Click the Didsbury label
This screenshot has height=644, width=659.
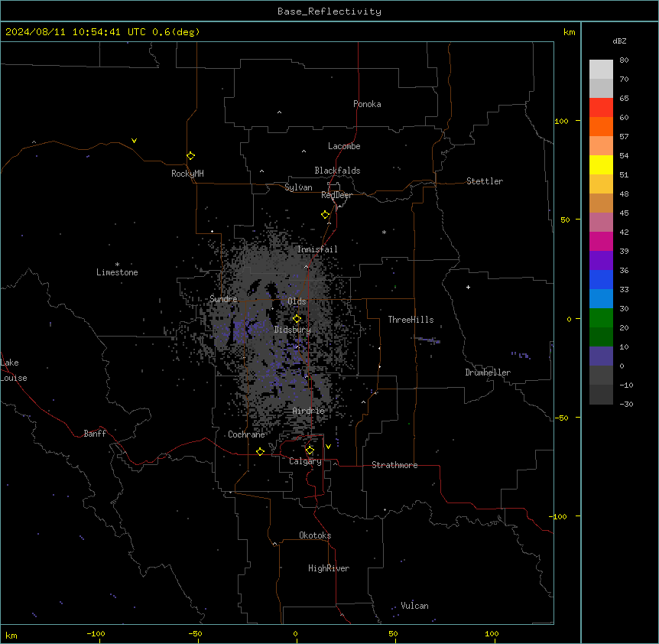[x=293, y=330]
